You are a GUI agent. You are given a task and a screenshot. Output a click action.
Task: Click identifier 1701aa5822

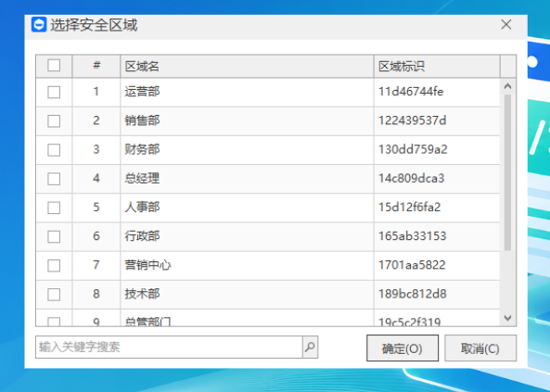point(412,265)
